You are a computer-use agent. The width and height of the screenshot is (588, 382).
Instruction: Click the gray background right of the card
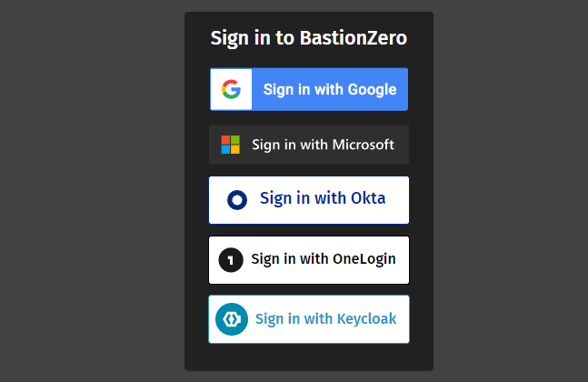pyautogui.click(x=509, y=191)
